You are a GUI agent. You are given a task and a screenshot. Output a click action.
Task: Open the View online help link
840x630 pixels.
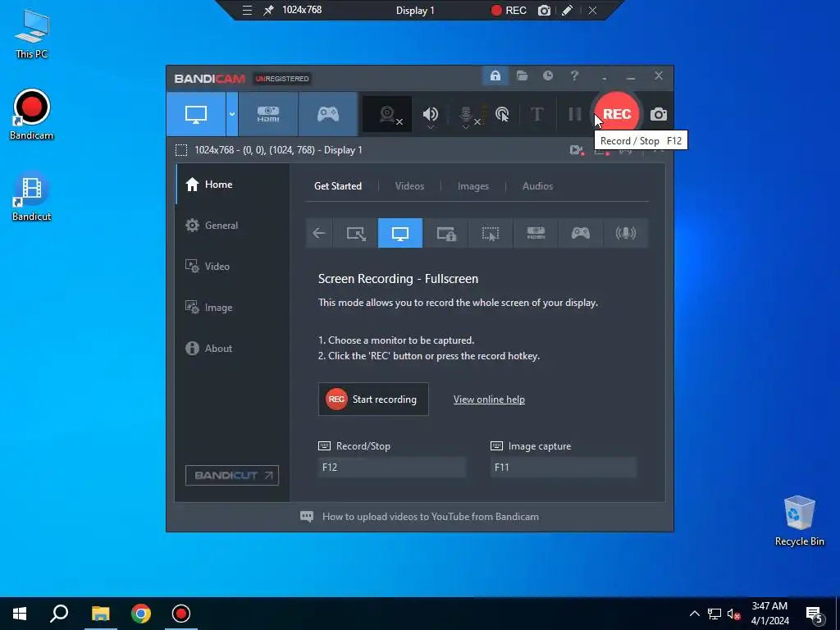489,399
